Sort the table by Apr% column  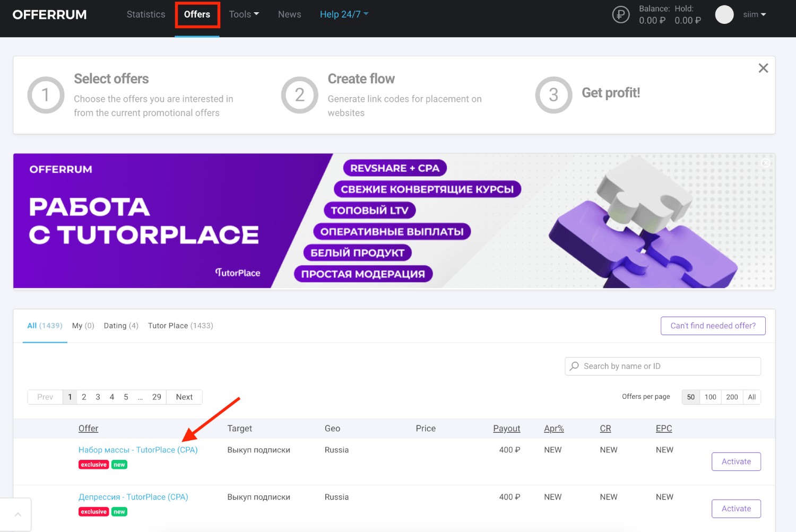(554, 429)
